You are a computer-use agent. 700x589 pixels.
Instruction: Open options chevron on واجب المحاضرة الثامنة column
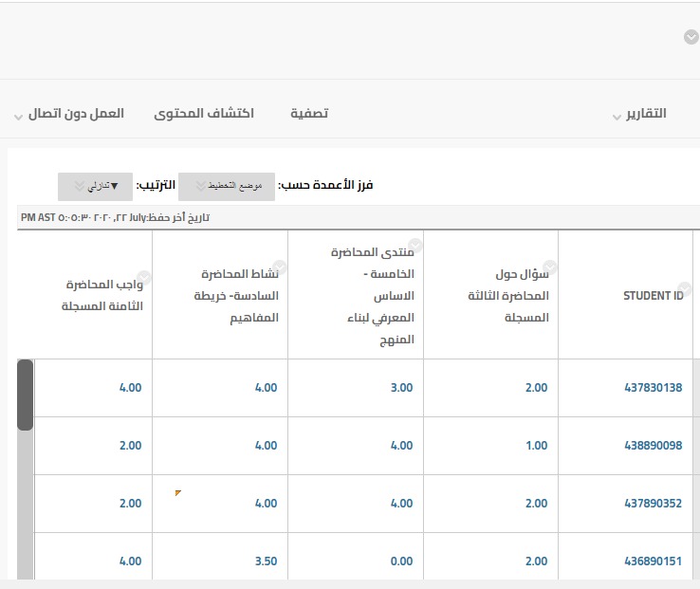[x=146, y=278]
